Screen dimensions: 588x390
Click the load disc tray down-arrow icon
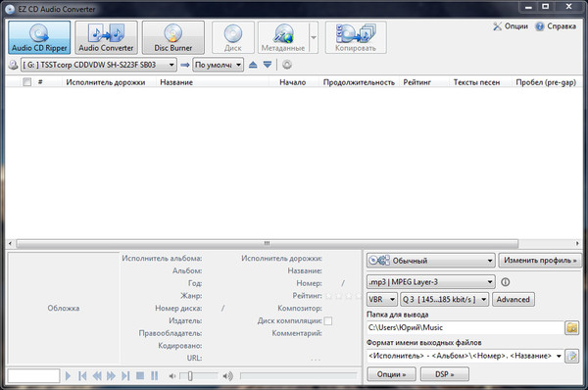(268, 65)
